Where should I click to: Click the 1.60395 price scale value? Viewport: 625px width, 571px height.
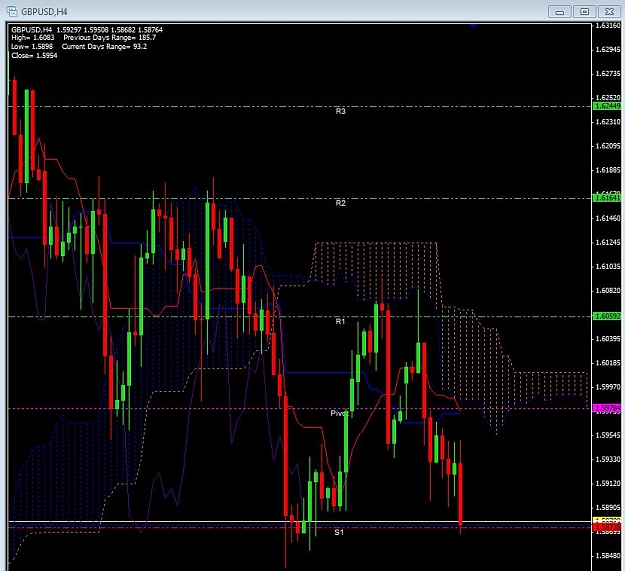608,339
